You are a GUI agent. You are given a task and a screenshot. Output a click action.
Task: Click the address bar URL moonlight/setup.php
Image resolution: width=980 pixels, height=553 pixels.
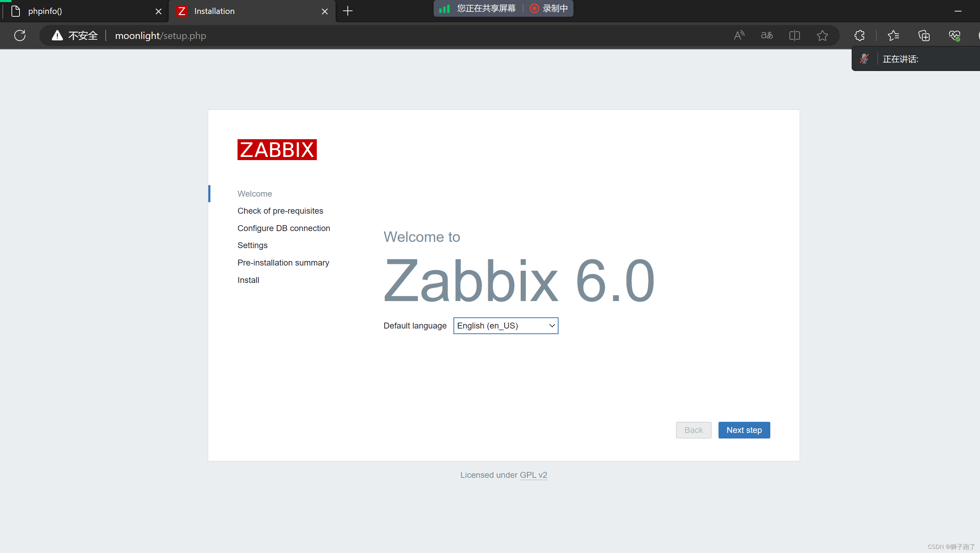pos(160,35)
